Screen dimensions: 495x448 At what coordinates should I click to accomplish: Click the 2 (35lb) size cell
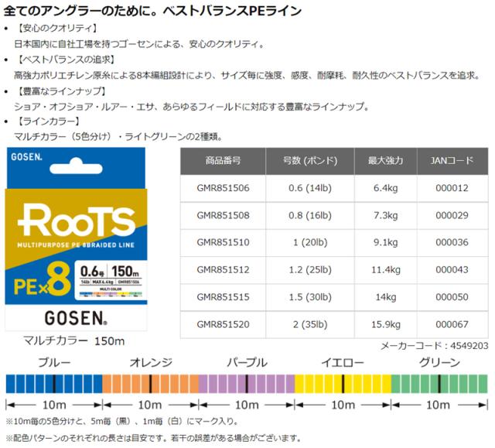pos(310,324)
